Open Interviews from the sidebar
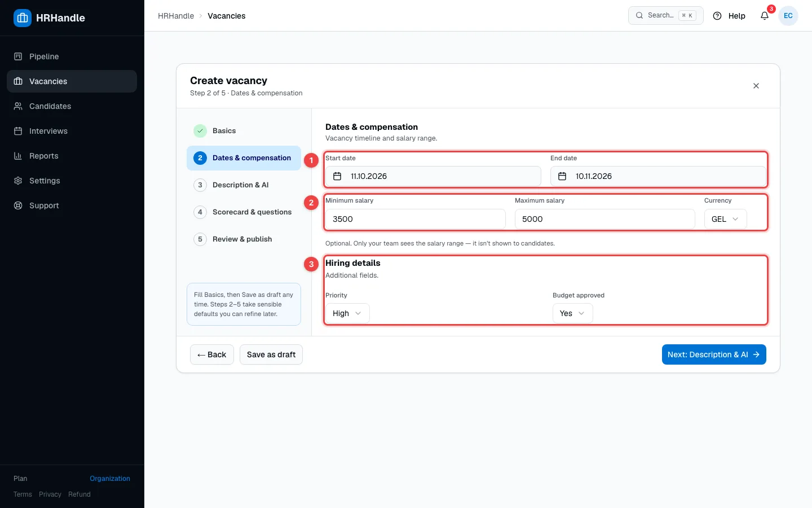Viewport: 812px width, 508px height. (72, 131)
